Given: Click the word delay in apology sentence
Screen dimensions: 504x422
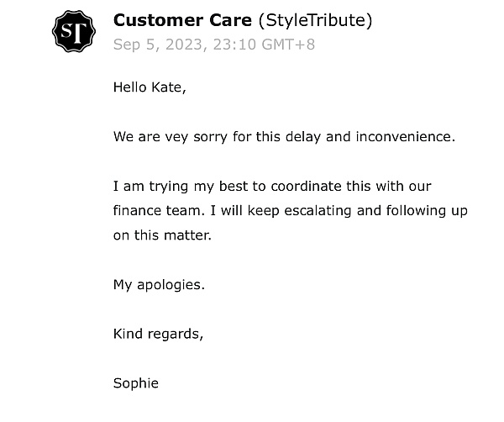Looking at the screenshot, I should [x=303, y=137].
